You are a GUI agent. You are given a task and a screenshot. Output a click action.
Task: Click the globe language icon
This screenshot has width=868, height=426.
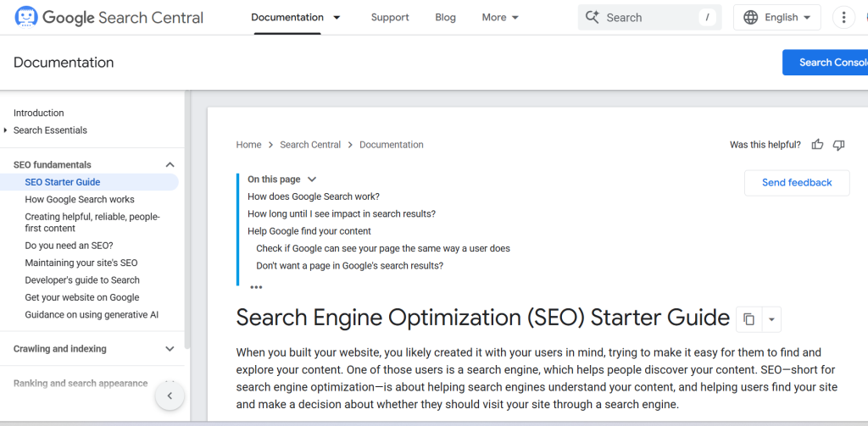click(751, 17)
